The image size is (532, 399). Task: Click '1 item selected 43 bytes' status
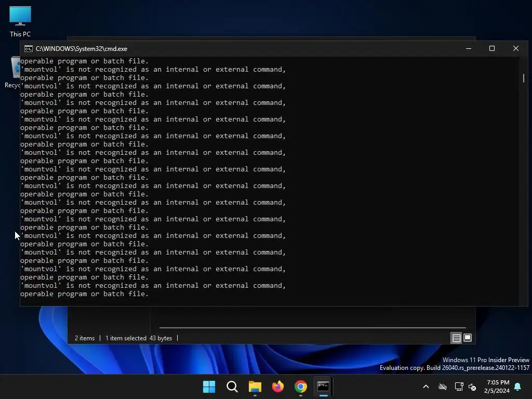pos(139,338)
